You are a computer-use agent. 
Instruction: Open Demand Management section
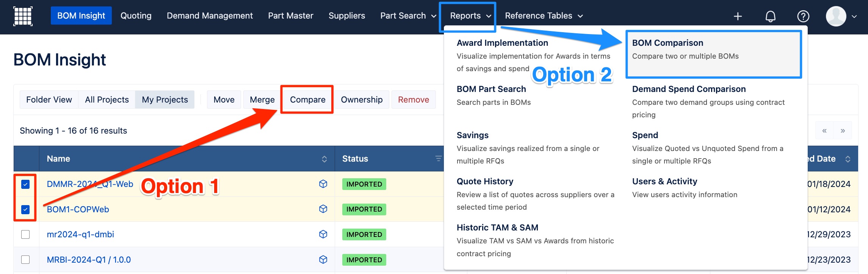(210, 16)
